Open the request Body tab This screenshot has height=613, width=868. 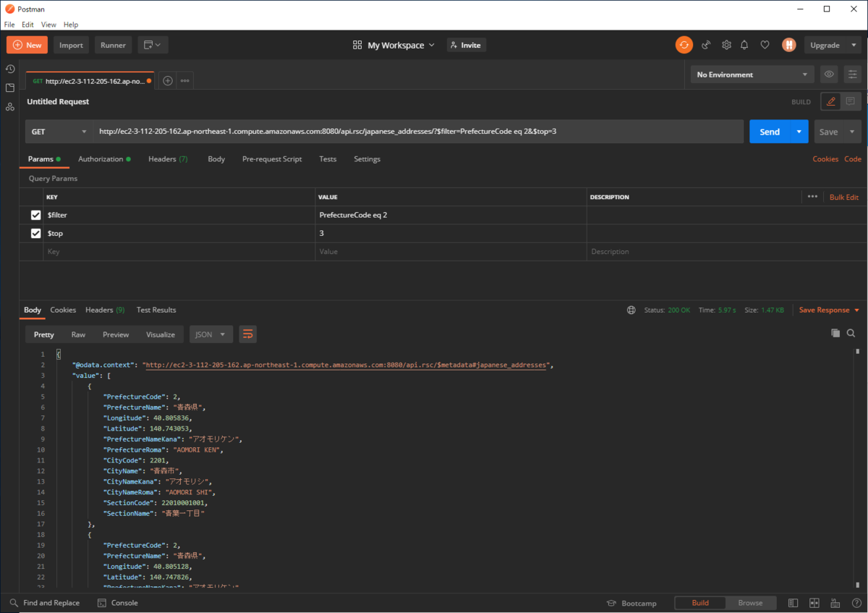[216, 159]
